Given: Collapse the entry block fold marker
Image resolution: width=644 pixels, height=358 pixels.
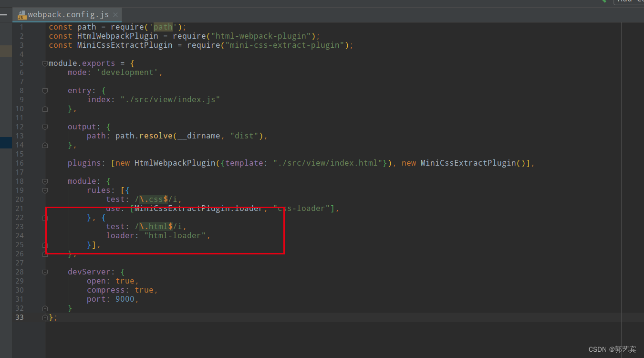Looking at the screenshot, I should click(45, 91).
